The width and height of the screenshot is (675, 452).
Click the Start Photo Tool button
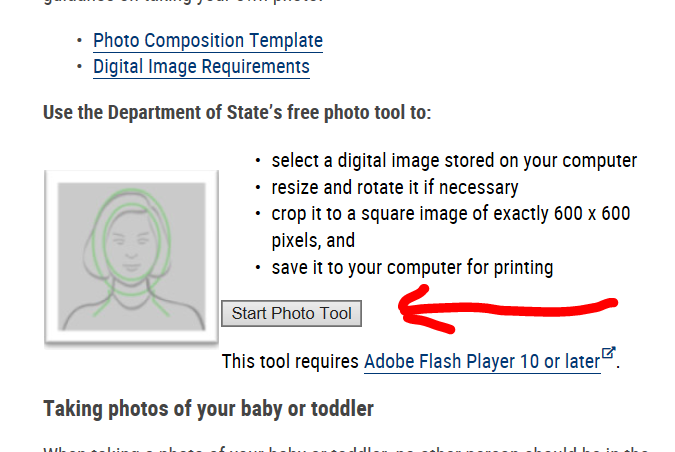(291, 313)
